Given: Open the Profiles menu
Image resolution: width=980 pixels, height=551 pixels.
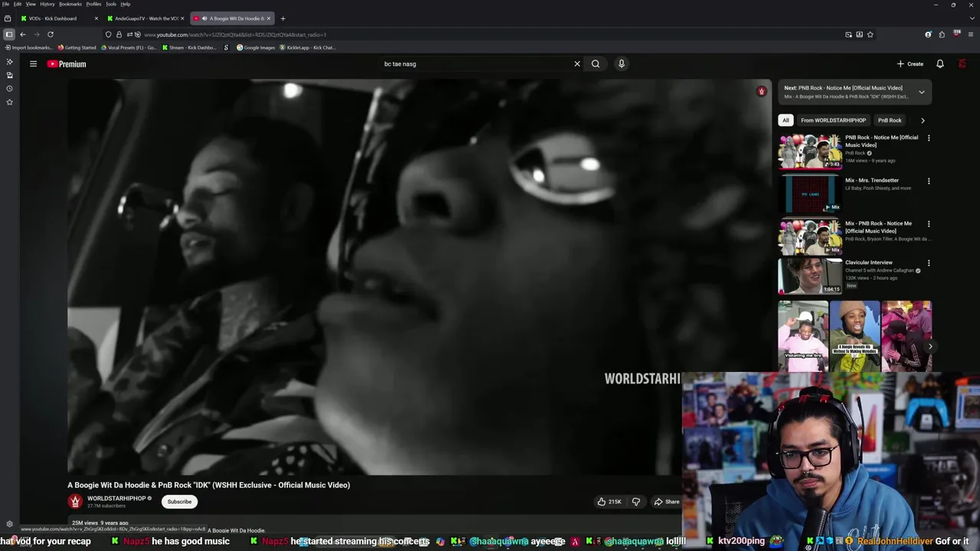Looking at the screenshot, I should click(x=93, y=4).
